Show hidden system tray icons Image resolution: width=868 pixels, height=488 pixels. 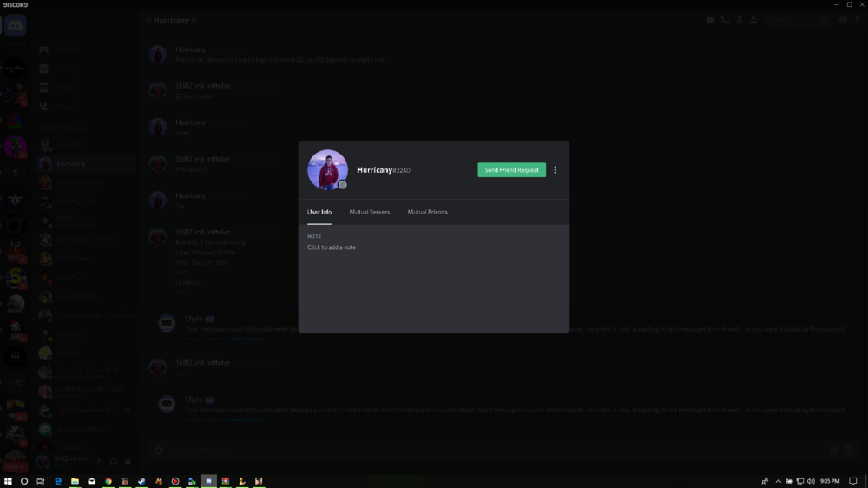(779, 481)
